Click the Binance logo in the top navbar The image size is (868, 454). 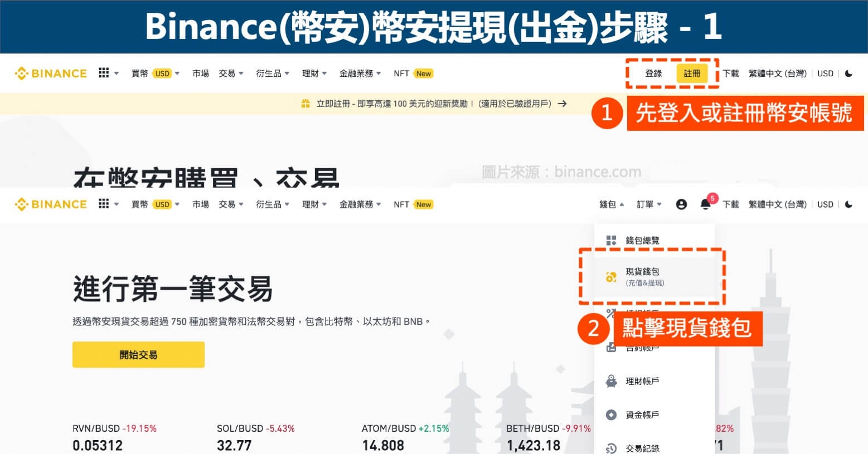click(x=50, y=73)
